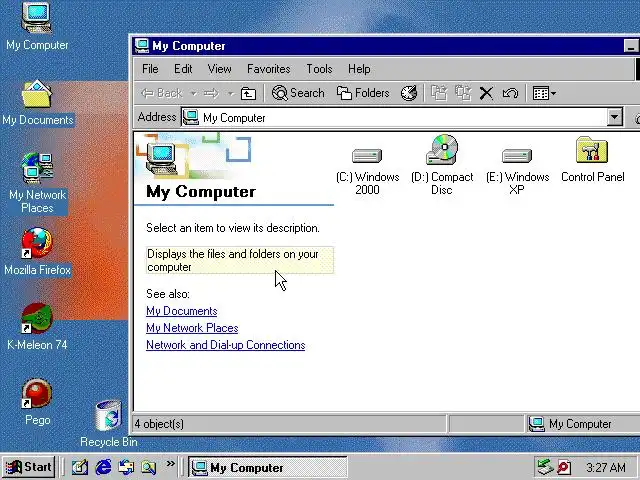Click the network connection tray icon
Screen dimensions: 640x480
tap(545, 467)
